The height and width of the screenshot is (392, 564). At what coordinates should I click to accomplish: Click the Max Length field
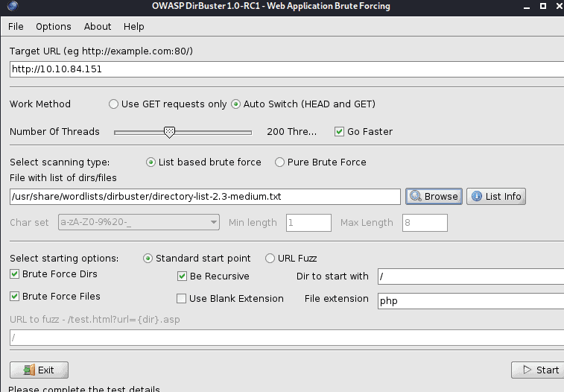click(425, 223)
